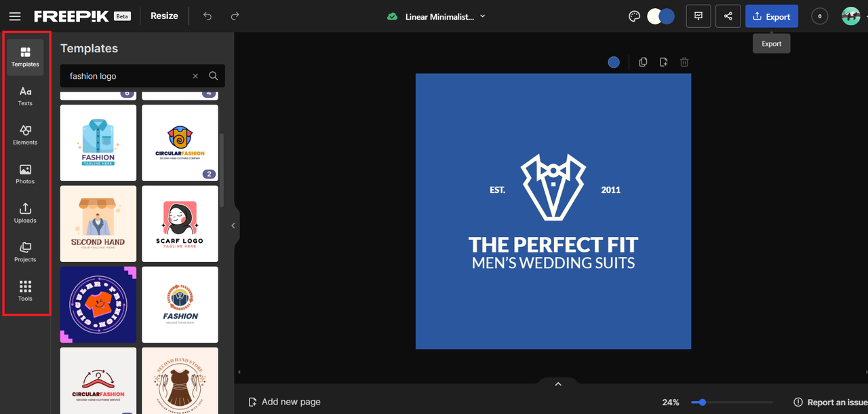Select THE PERFECT FIT headline text
The height and width of the screenshot is (414, 868).
(x=553, y=245)
